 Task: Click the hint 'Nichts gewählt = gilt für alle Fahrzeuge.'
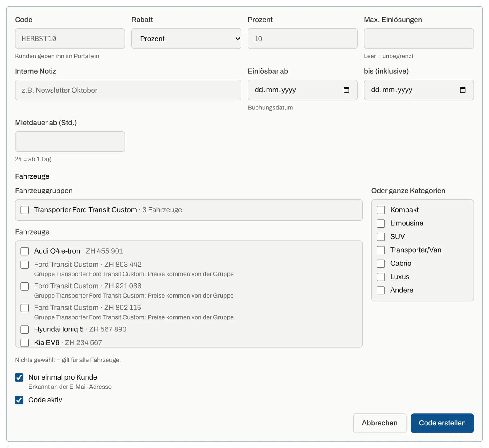tap(68, 360)
